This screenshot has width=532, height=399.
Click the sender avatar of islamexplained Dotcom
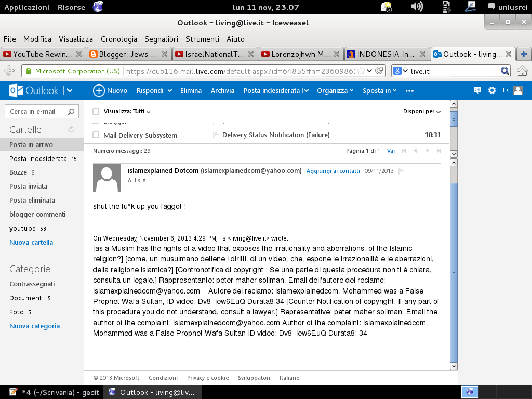[107, 178]
